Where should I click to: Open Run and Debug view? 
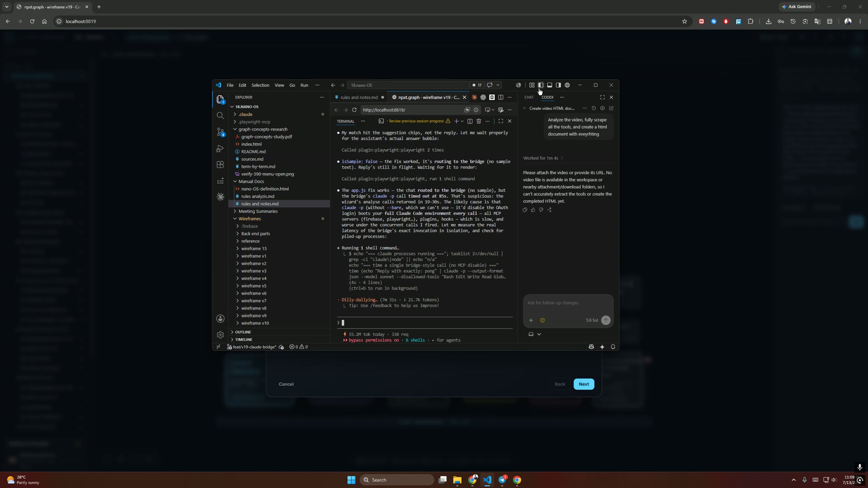click(x=220, y=149)
